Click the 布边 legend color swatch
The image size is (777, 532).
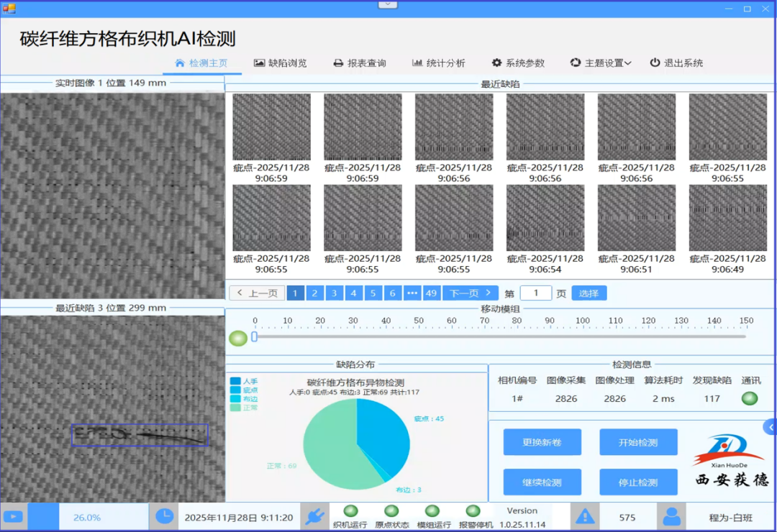(x=235, y=399)
